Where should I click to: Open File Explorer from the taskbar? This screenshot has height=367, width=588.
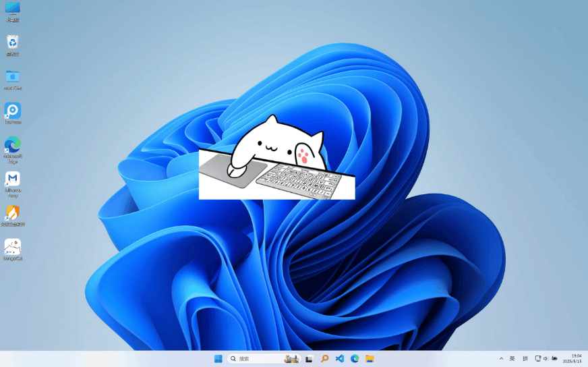pos(370,359)
